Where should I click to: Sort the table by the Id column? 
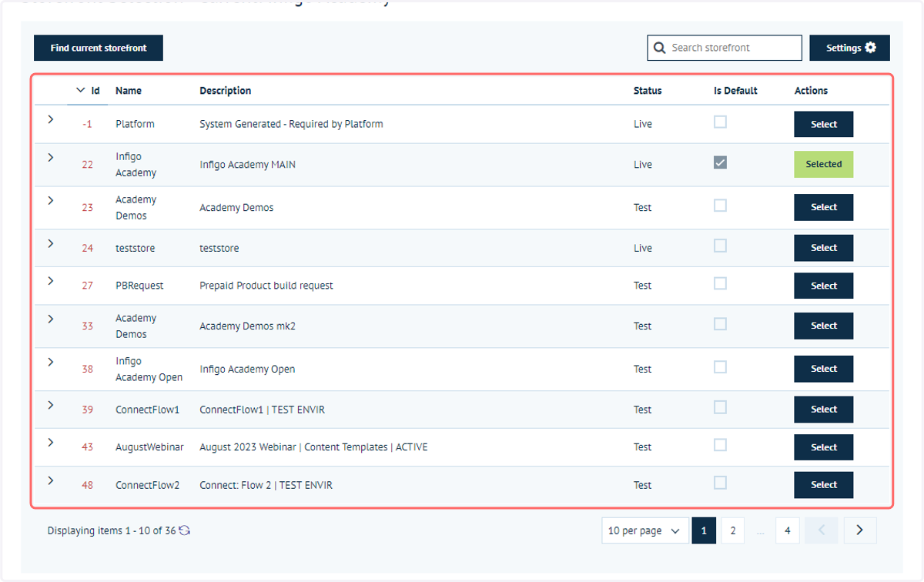pyautogui.click(x=88, y=90)
